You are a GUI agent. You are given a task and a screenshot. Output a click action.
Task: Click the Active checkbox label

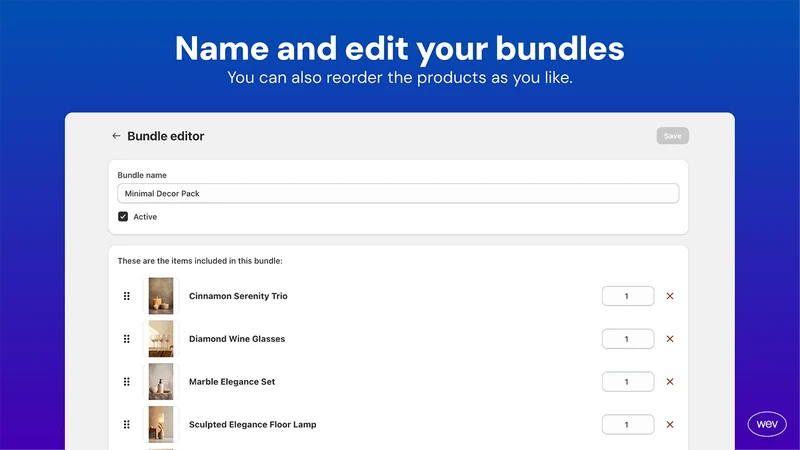[x=145, y=217]
